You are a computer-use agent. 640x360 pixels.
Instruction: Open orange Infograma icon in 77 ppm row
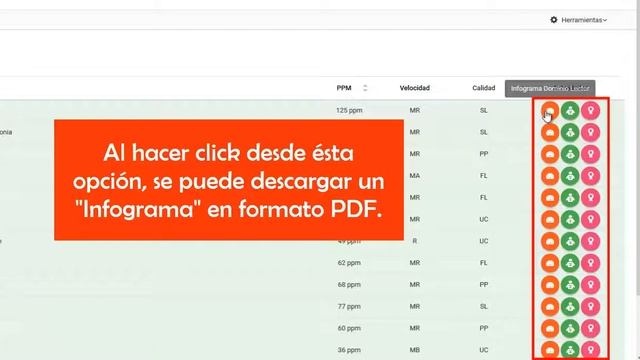click(550, 307)
